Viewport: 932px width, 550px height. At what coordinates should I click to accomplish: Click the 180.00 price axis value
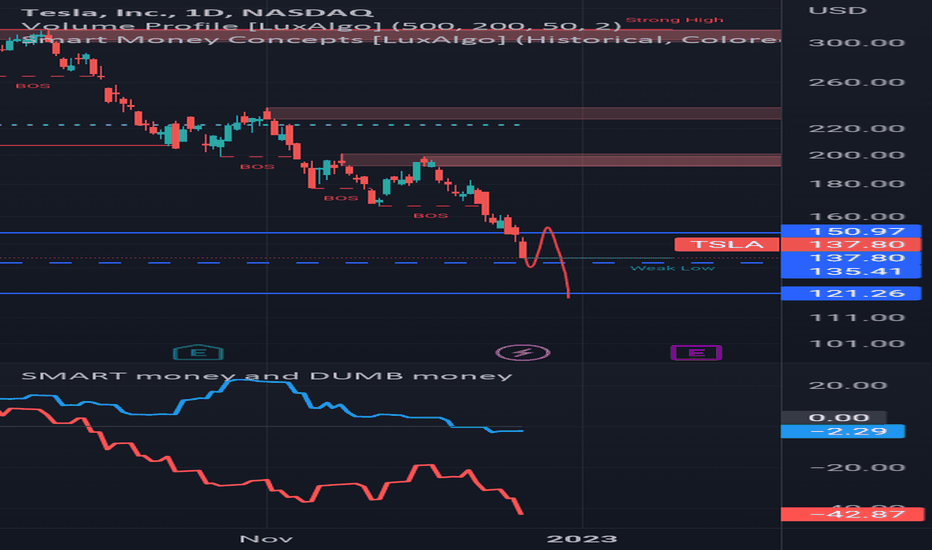(x=857, y=184)
